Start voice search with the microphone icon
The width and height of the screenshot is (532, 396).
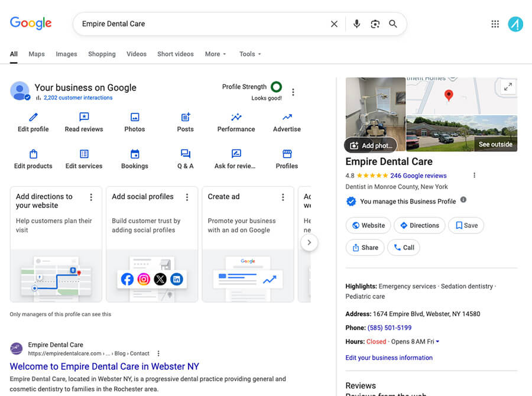pos(356,24)
